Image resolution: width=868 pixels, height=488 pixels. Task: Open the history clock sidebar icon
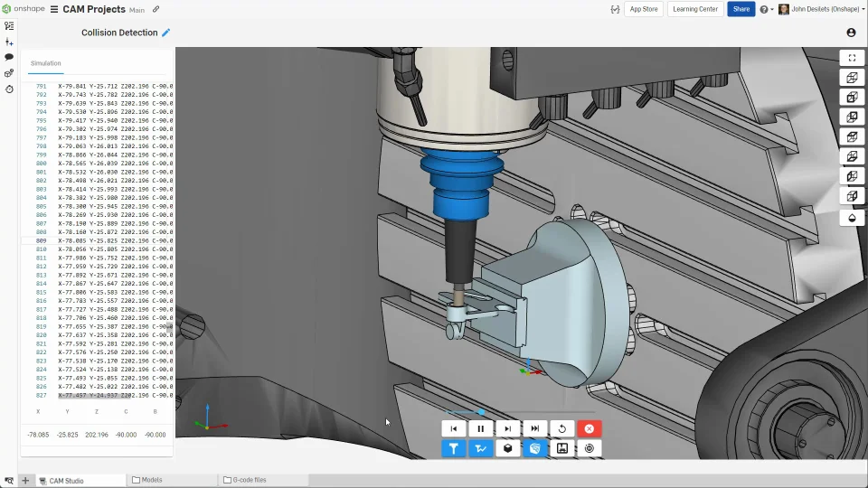9,89
